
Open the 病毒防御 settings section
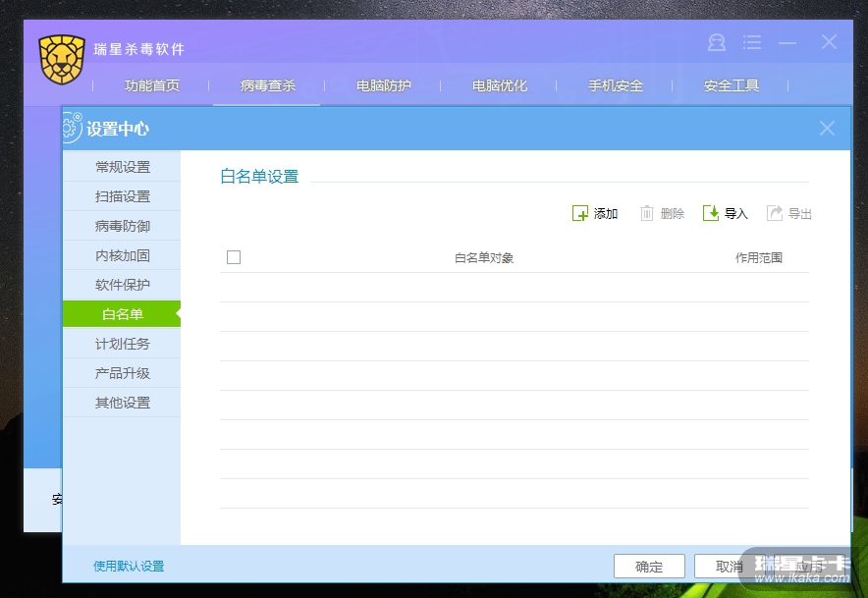[x=122, y=226]
